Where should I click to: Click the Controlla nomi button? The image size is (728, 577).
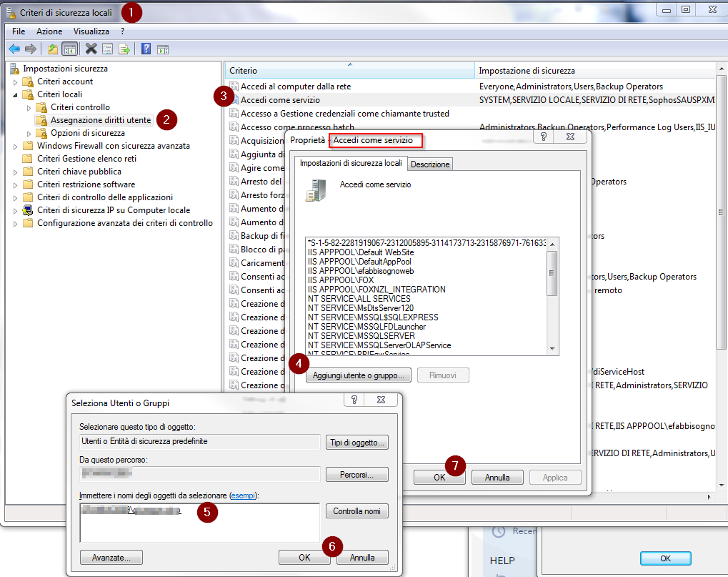356,511
